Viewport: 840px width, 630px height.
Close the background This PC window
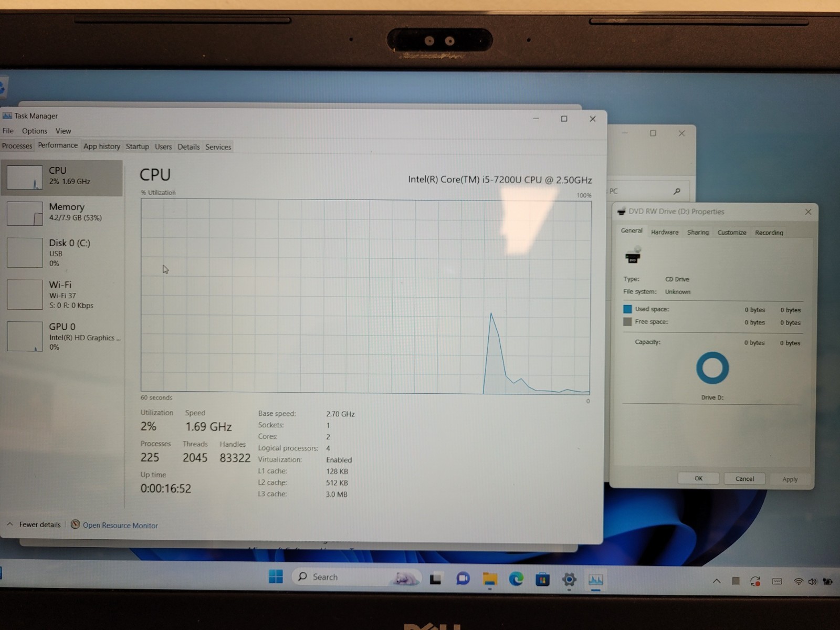[681, 133]
